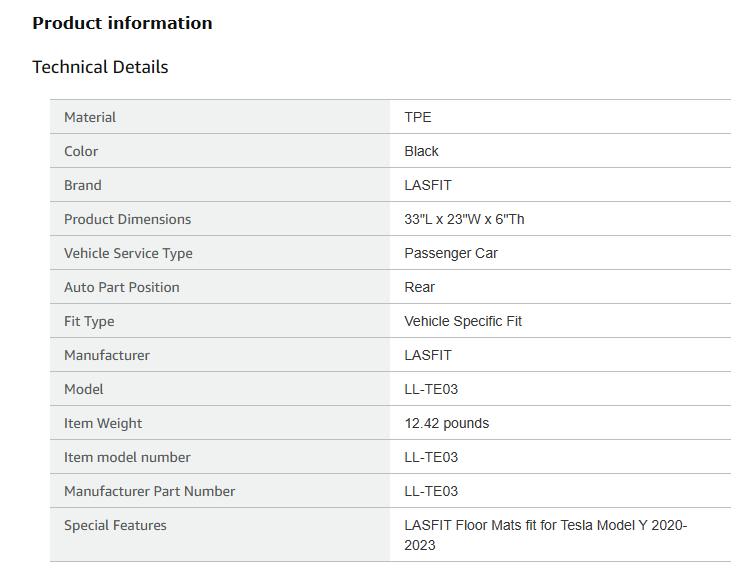The image size is (756, 578).
Task: Click the Product information heading
Action: point(122,23)
